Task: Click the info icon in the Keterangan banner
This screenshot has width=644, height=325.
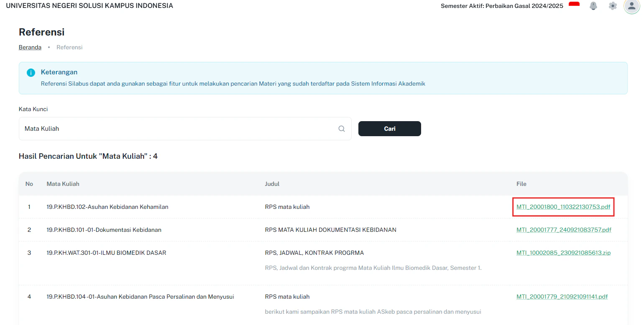Action: (31, 72)
